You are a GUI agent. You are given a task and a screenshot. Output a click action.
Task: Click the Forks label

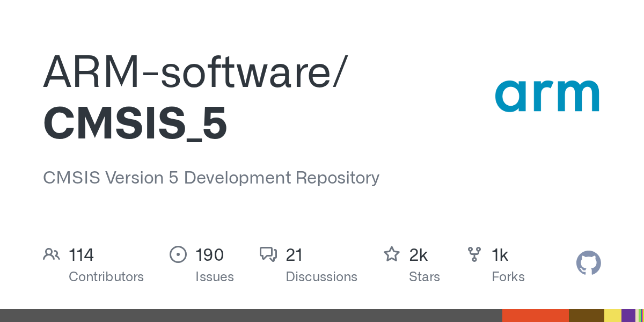click(508, 277)
